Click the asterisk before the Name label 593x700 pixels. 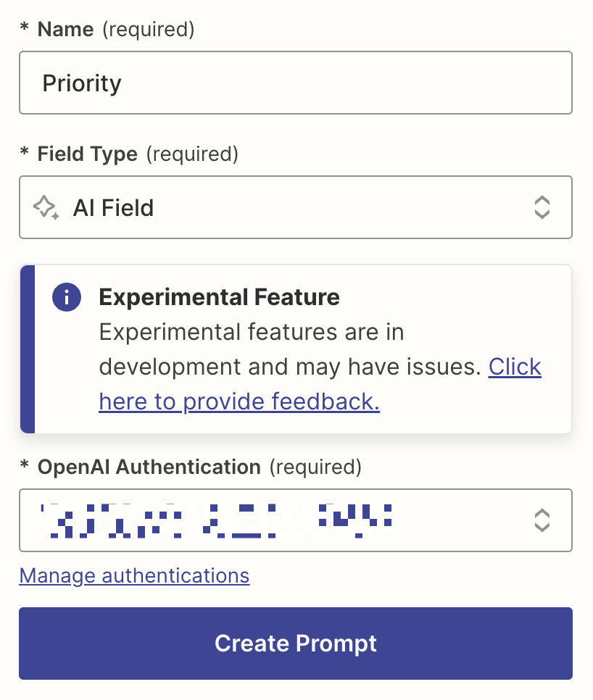pyautogui.click(x=25, y=30)
